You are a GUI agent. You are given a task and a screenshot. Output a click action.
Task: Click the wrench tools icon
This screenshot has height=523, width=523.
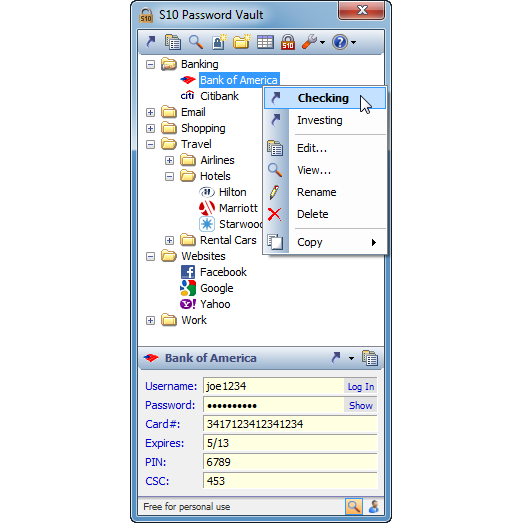309,42
